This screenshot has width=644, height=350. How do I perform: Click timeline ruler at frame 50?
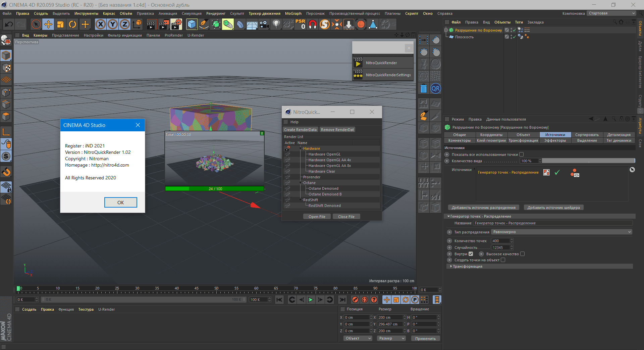click(216, 289)
